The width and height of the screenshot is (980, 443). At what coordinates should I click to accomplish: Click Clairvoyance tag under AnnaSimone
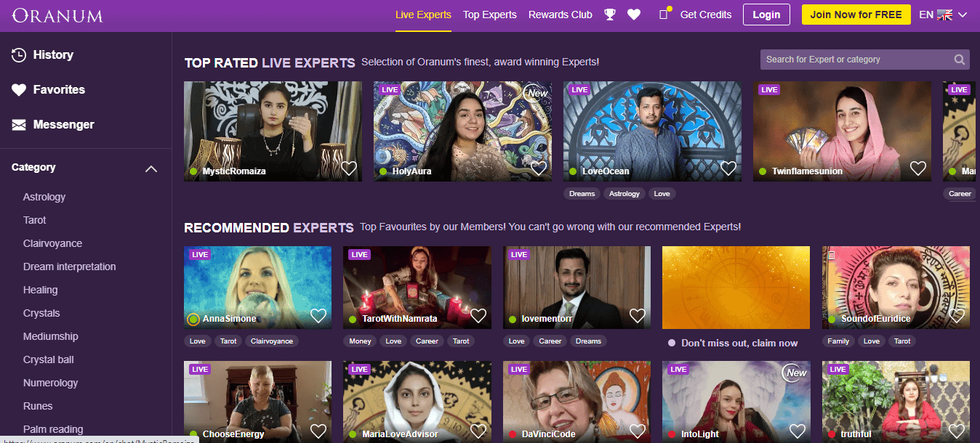(x=271, y=341)
